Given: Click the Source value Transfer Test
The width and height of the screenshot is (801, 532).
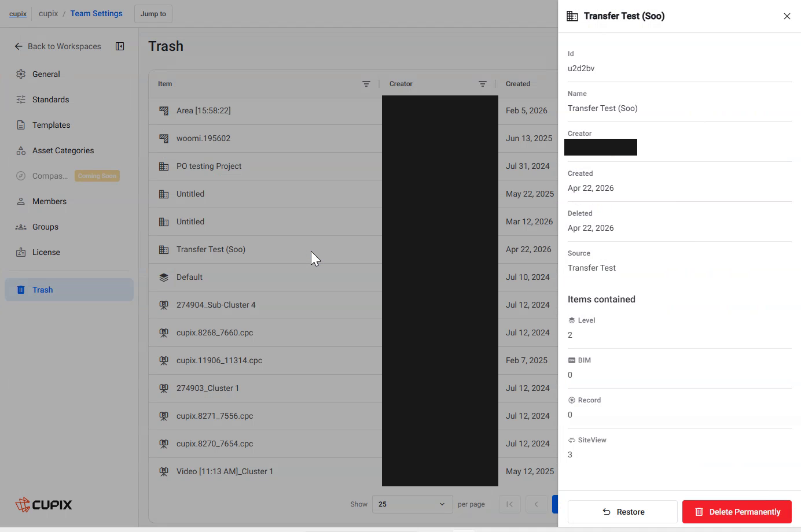Looking at the screenshot, I should [x=591, y=268].
